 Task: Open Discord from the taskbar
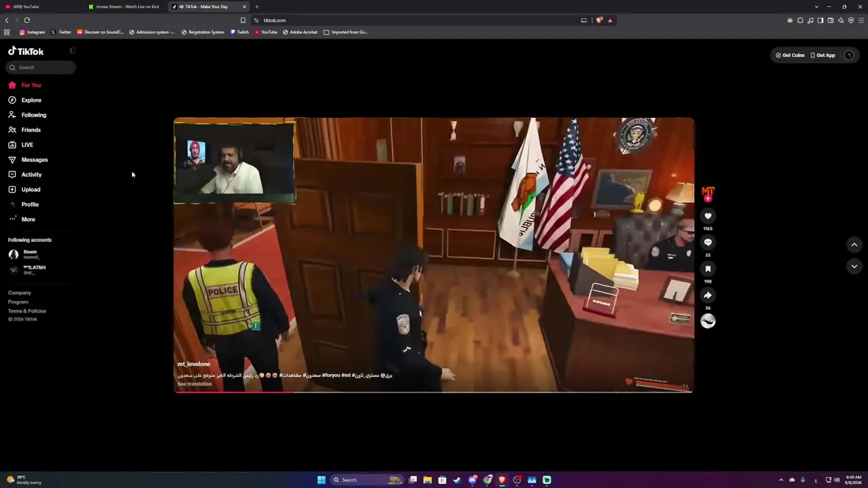tap(473, 480)
